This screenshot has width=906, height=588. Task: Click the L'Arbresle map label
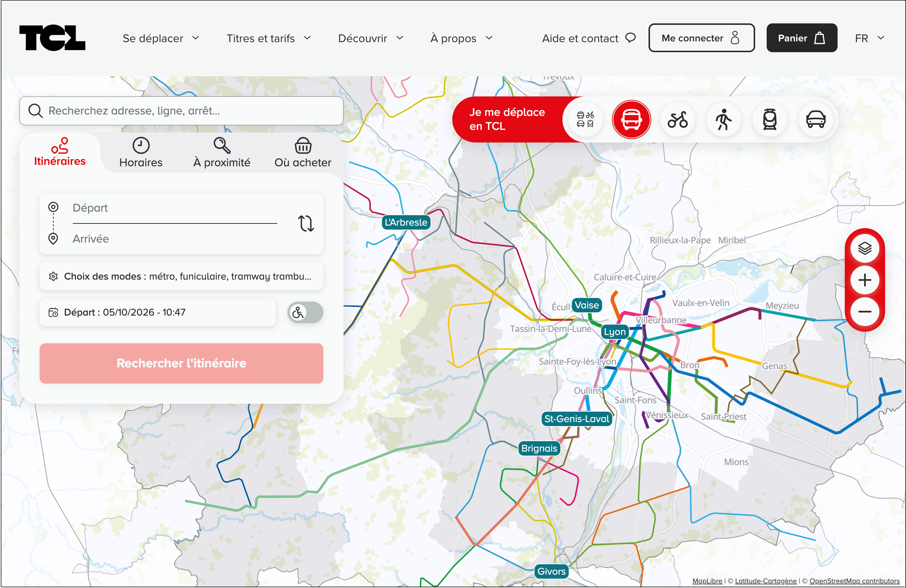pos(405,222)
